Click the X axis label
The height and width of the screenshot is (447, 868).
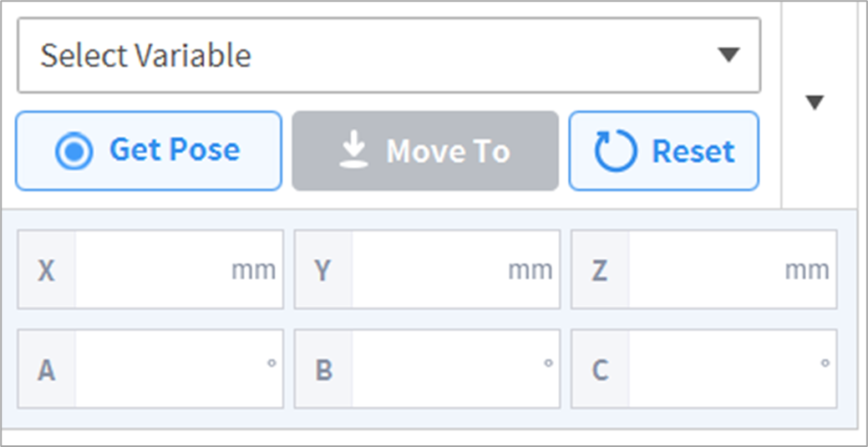click(47, 270)
